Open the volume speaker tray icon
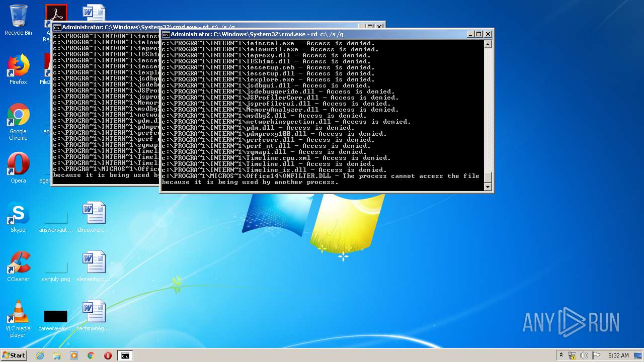 584,355
